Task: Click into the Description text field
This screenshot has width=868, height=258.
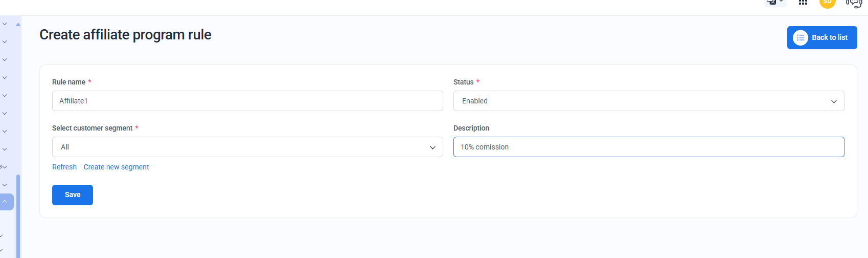Action: [x=648, y=147]
